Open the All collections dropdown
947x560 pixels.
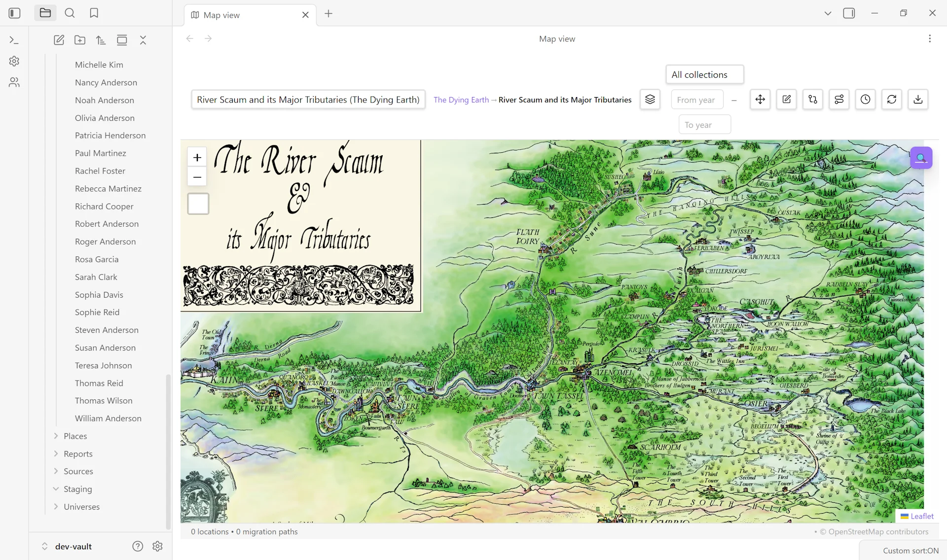click(704, 74)
